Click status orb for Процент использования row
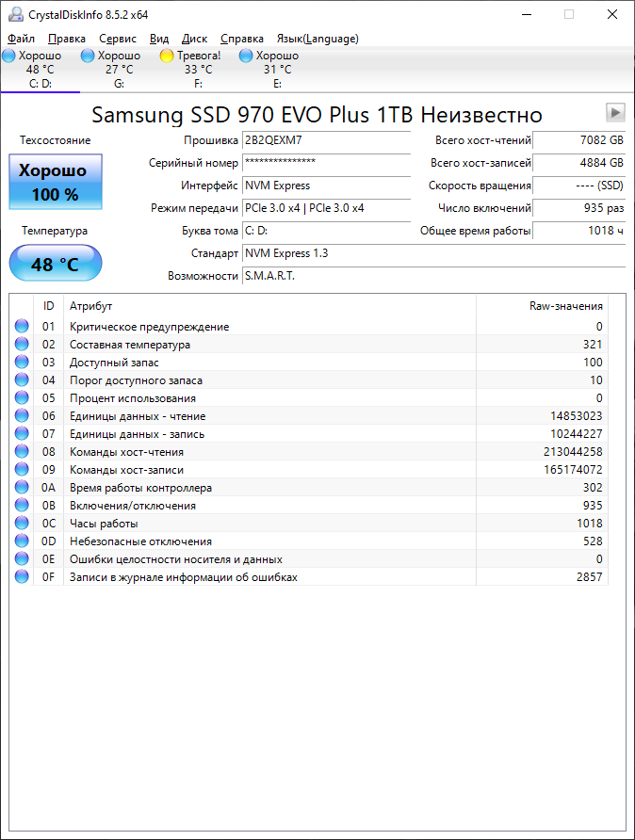The width and height of the screenshot is (635, 840). click(x=22, y=398)
